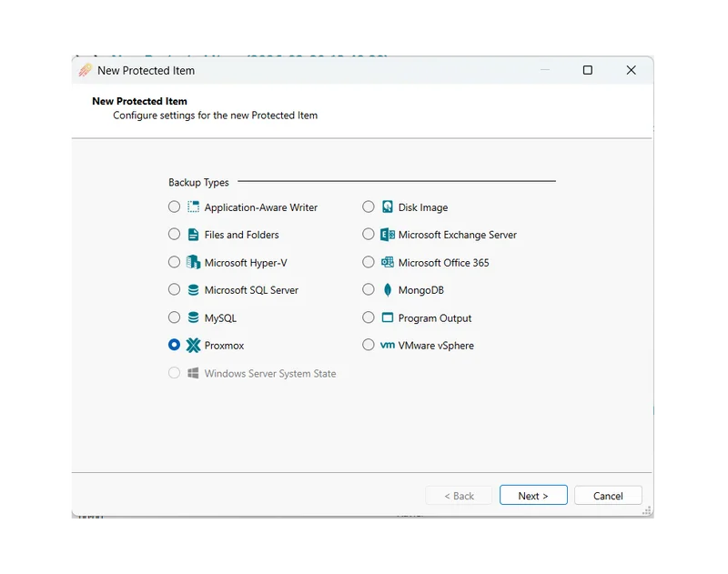The image size is (728, 574).
Task: Pick the VMware vSphere radio button
Action: point(368,346)
